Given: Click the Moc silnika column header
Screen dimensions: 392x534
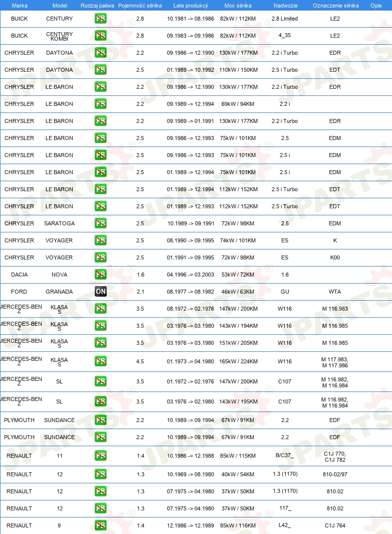Looking at the screenshot, I should point(238,6).
